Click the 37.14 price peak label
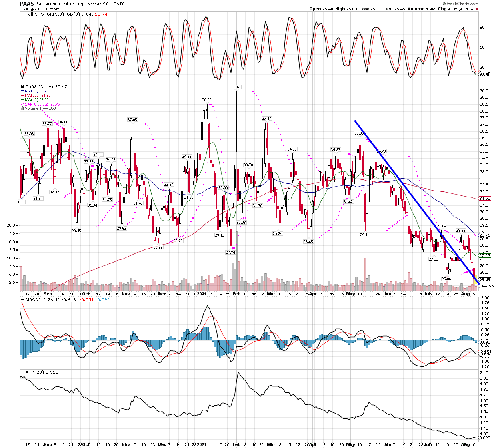This screenshot has width=496, height=448. [267, 119]
